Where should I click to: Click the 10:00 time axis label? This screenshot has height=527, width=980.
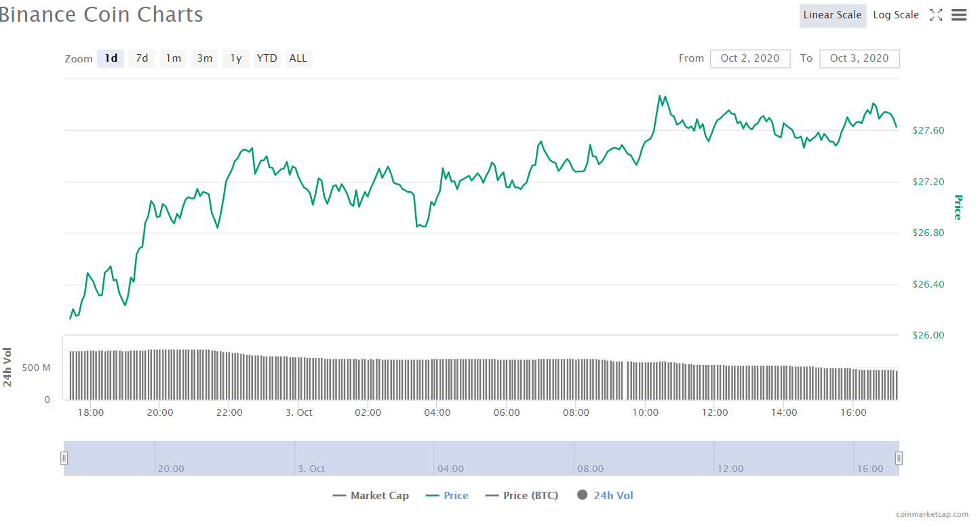(x=645, y=412)
